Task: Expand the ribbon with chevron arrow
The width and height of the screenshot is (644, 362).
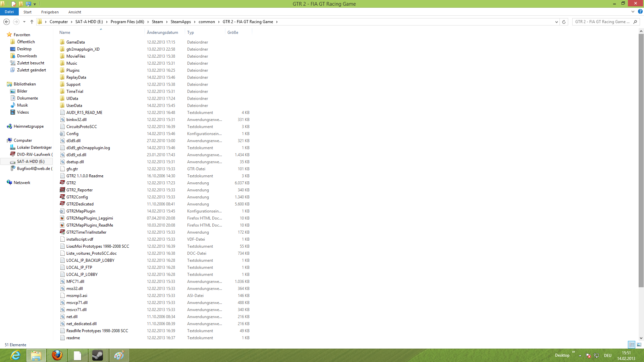Action: 633,12
